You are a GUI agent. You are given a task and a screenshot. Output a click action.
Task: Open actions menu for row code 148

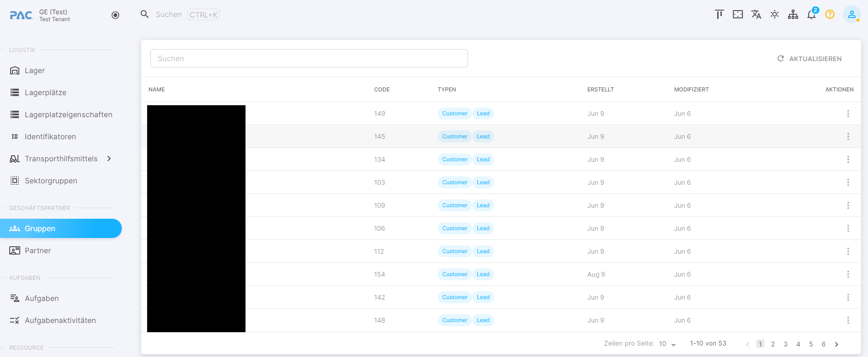[848, 320]
